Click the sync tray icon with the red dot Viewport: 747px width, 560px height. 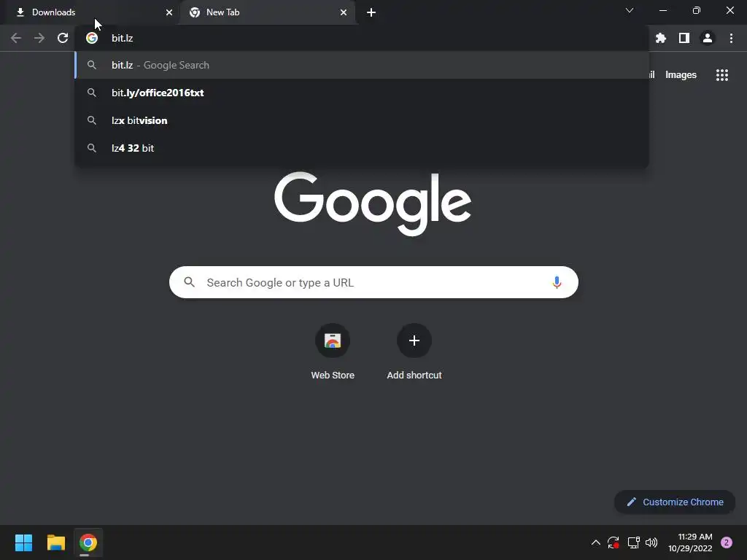(614, 542)
